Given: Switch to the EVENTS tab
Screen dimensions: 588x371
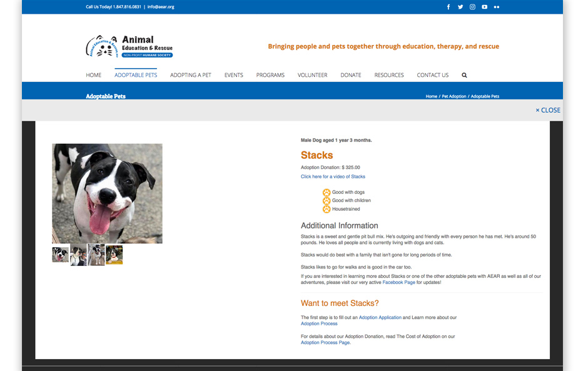Looking at the screenshot, I should pos(233,74).
